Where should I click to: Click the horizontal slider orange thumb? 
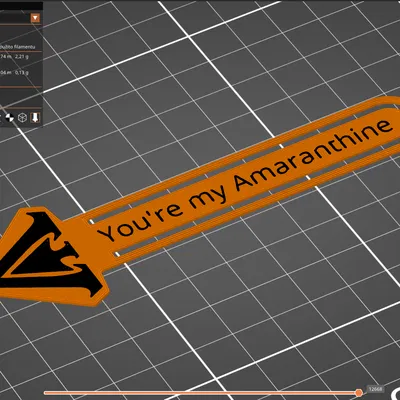(359, 393)
